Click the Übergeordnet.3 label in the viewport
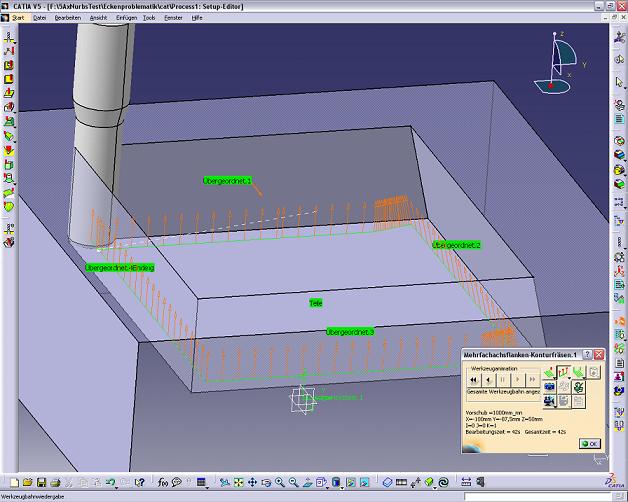The width and height of the screenshot is (628, 502). pos(350,332)
